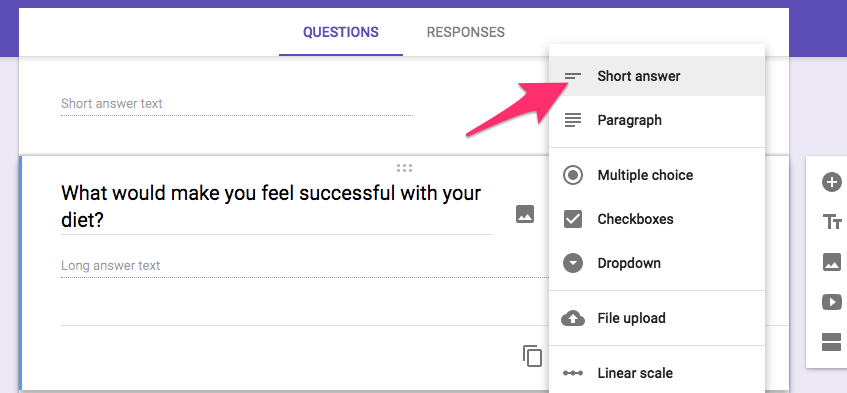This screenshot has width=847, height=393.
Task: Click the drag handle dots above the question
Action: coord(404,168)
